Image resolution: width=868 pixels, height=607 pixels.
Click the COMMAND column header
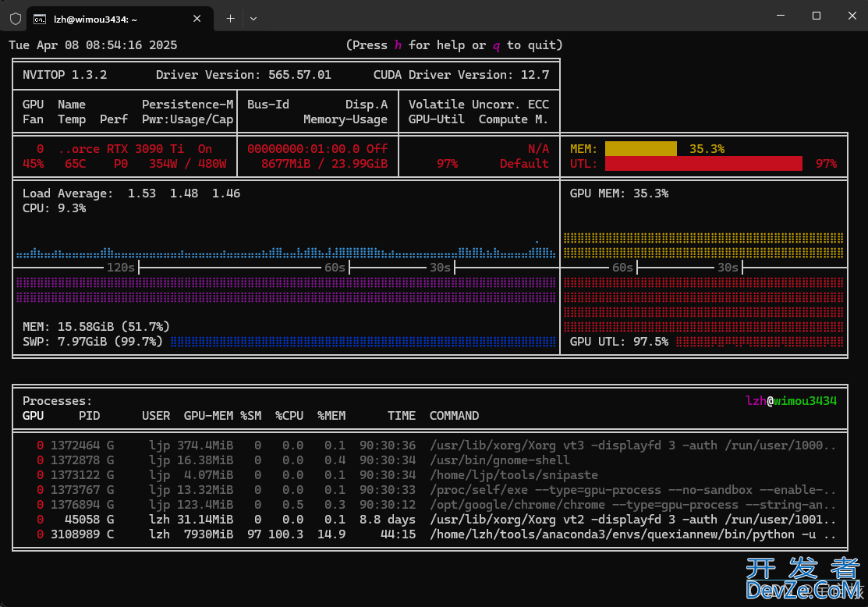tap(455, 416)
